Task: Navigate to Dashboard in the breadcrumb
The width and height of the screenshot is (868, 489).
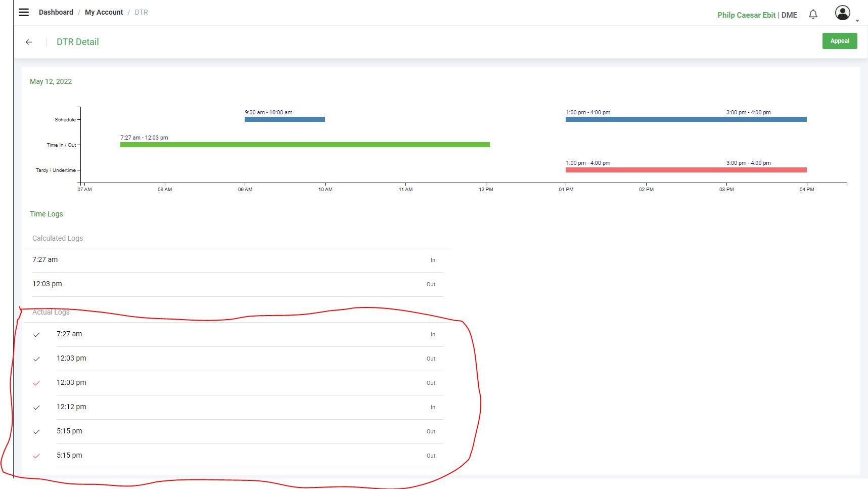Action: point(56,12)
